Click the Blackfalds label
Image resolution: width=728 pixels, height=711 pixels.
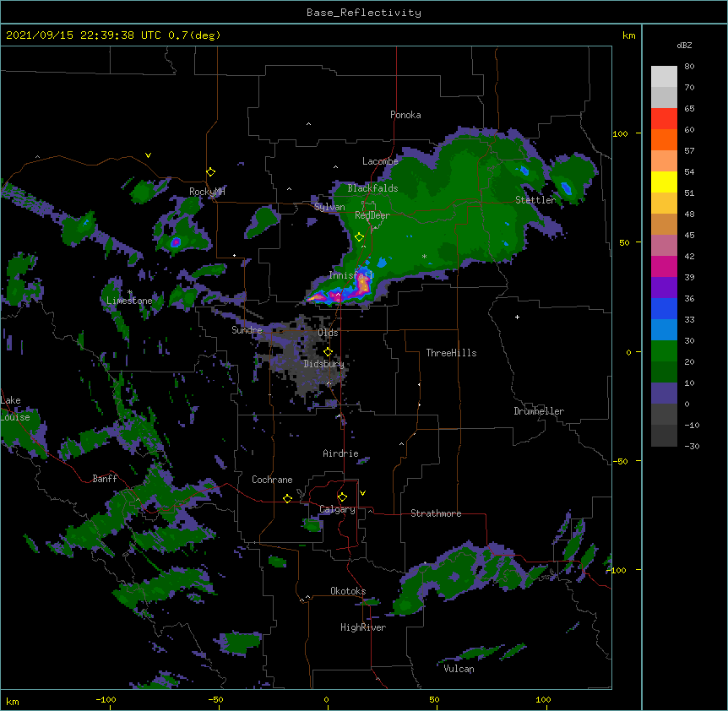372,188
